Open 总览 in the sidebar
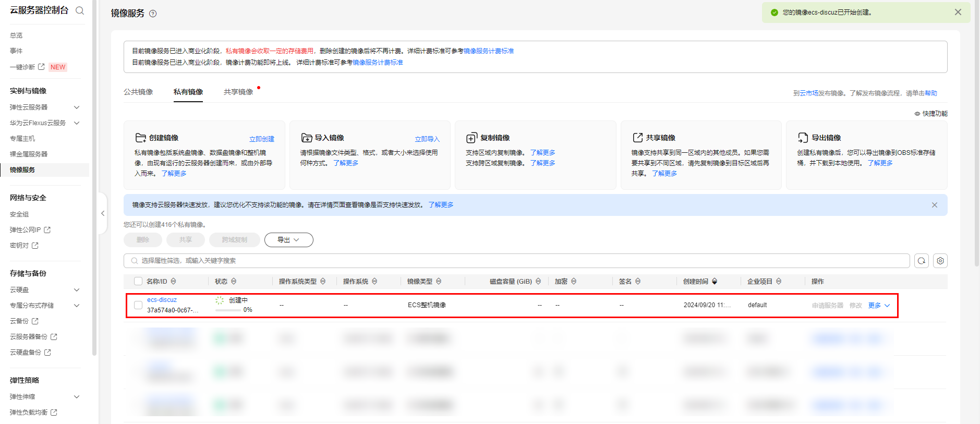The height and width of the screenshot is (424, 980). click(x=16, y=35)
